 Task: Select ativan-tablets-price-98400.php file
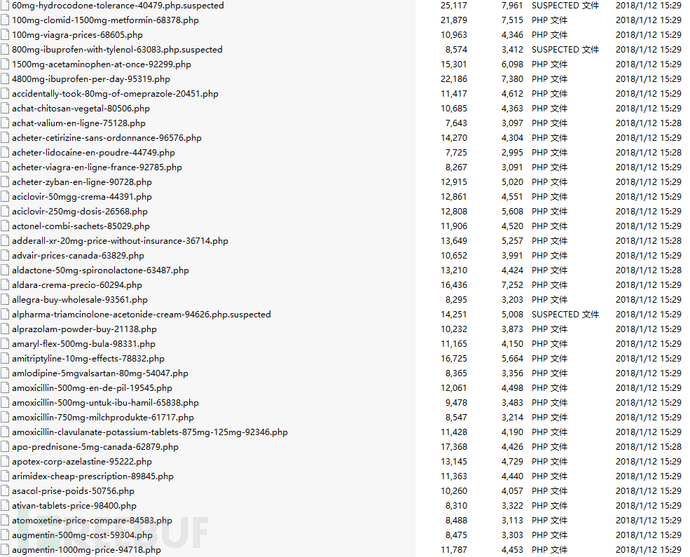click(74, 506)
